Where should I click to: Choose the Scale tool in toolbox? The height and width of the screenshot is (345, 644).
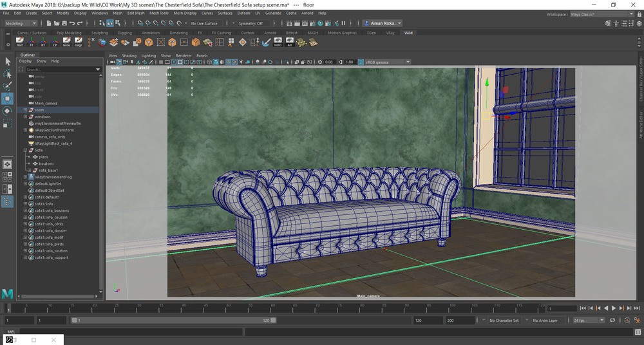point(7,123)
